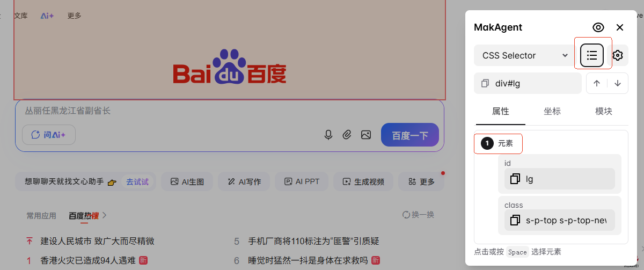Open hot item 香港火灾已造成94人遇难
Viewport: 644px width, 270px height.
(88, 260)
